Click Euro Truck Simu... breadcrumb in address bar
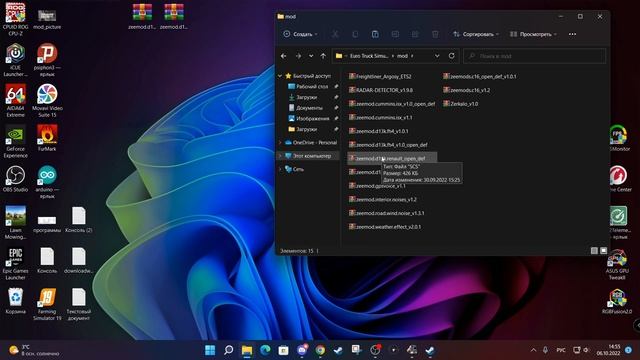The width and height of the screenshot is (640, 360). coord(369,56)
